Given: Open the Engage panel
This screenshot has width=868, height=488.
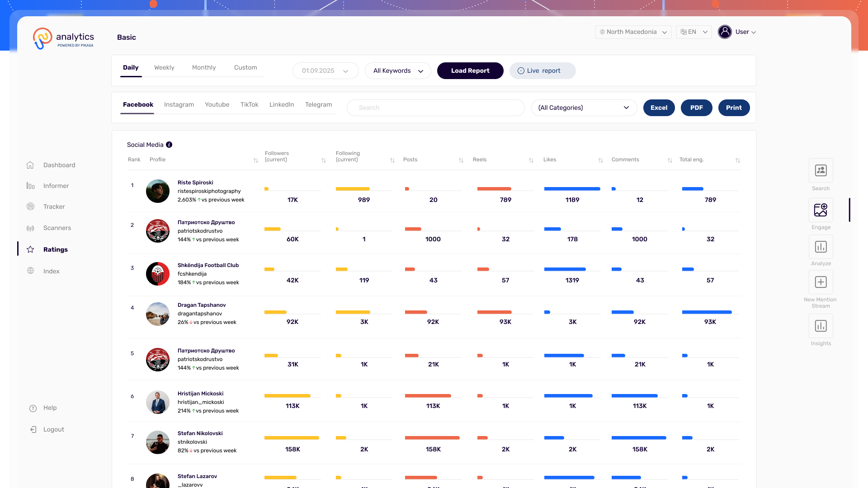Looking at the screenshot, I should (821, 210).
